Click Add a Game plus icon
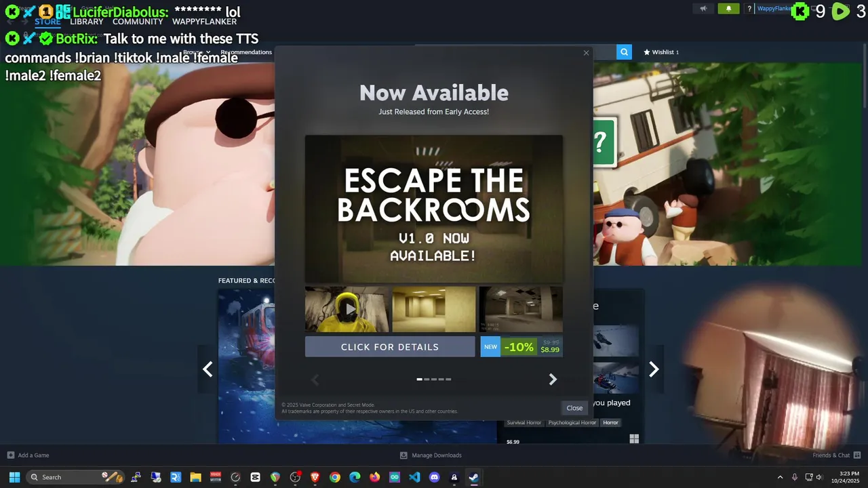868x488 pixels. click(10, 455)
